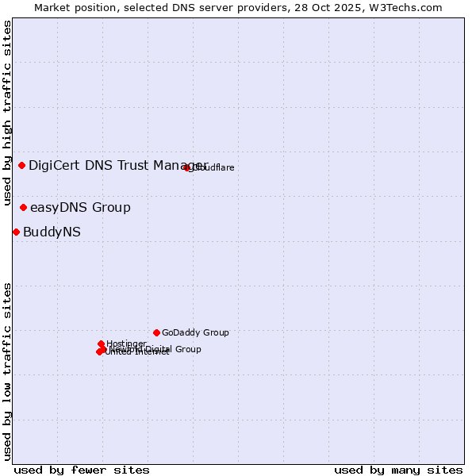This screenshot has width=476, height=476.
Task: Click the 'used by fewer sites' axis label
Action: pyautogui.click(x=82, y=470)
